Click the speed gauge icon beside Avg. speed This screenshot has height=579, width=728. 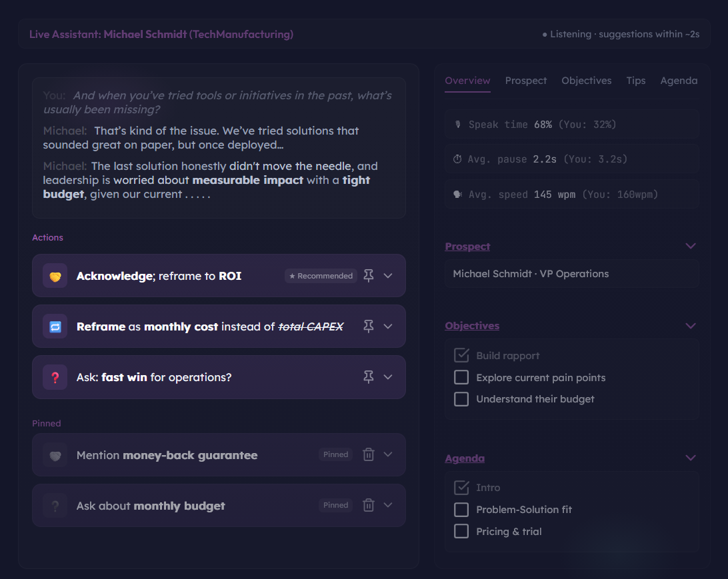click(x=457, y=193)
